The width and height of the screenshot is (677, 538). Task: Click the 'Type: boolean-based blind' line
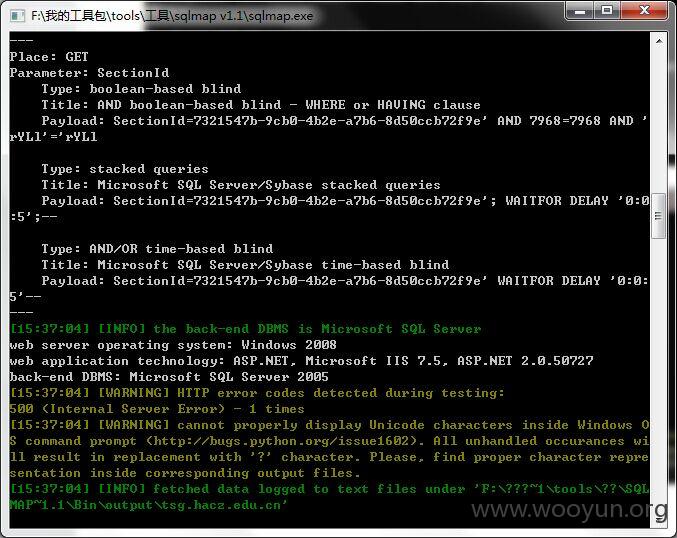coord(141,89)
